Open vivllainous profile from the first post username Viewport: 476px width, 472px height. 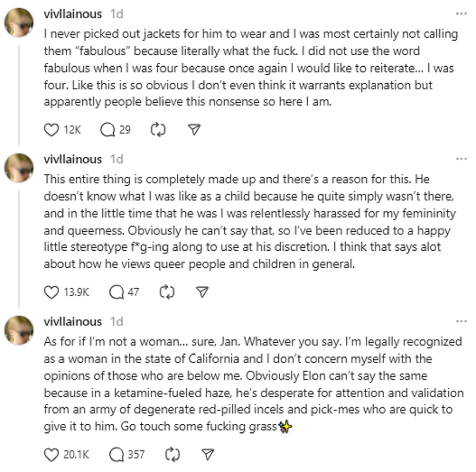click(x=73, y=14)
